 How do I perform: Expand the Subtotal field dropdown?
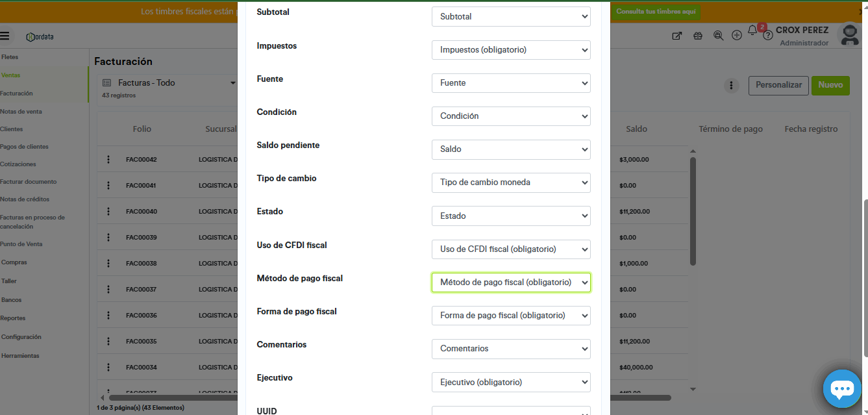[511, 17]
